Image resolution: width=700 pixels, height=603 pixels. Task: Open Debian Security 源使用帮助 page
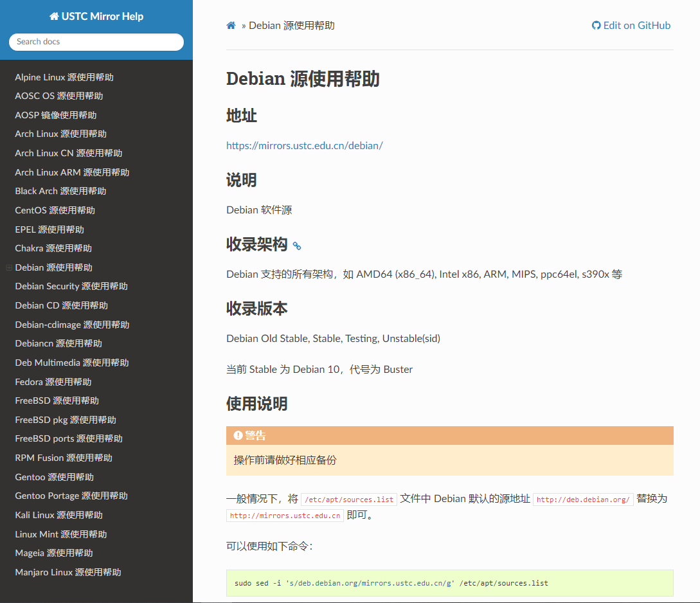[71, 286]
